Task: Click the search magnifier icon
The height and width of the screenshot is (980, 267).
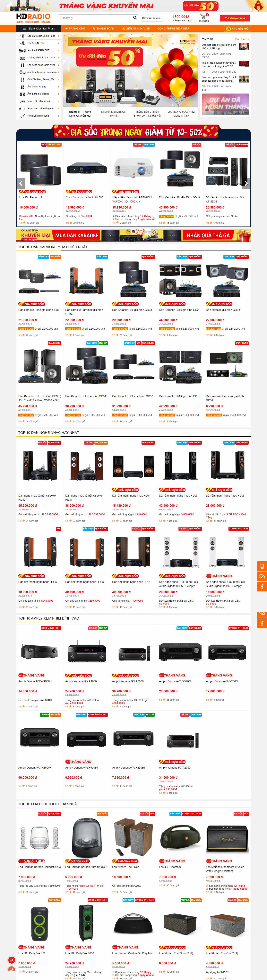Action: pos(135,18)
